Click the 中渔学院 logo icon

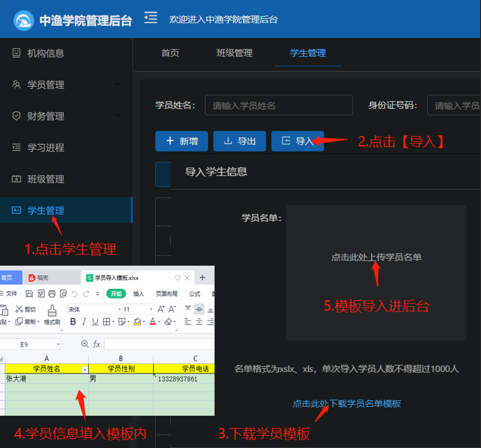[24, 20]
